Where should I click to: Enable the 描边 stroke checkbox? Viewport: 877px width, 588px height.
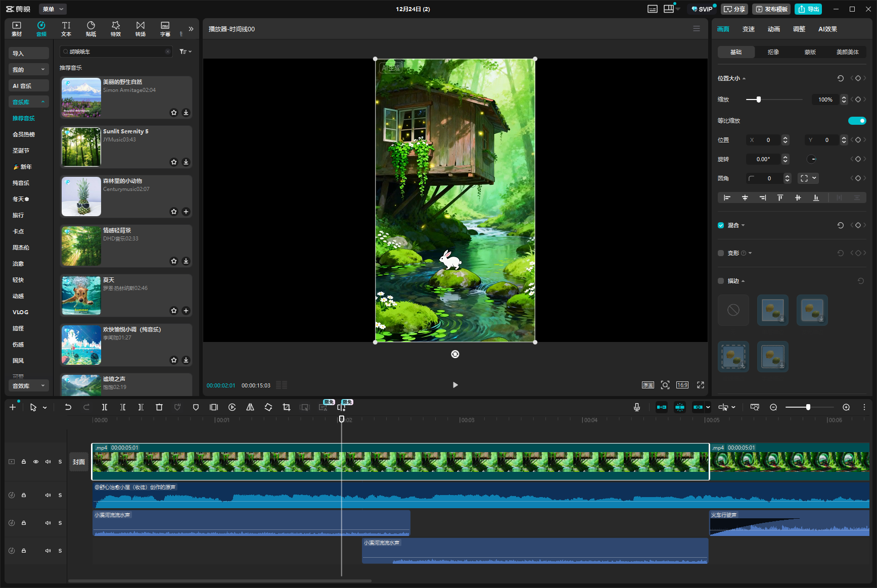(x=721, y=281)
